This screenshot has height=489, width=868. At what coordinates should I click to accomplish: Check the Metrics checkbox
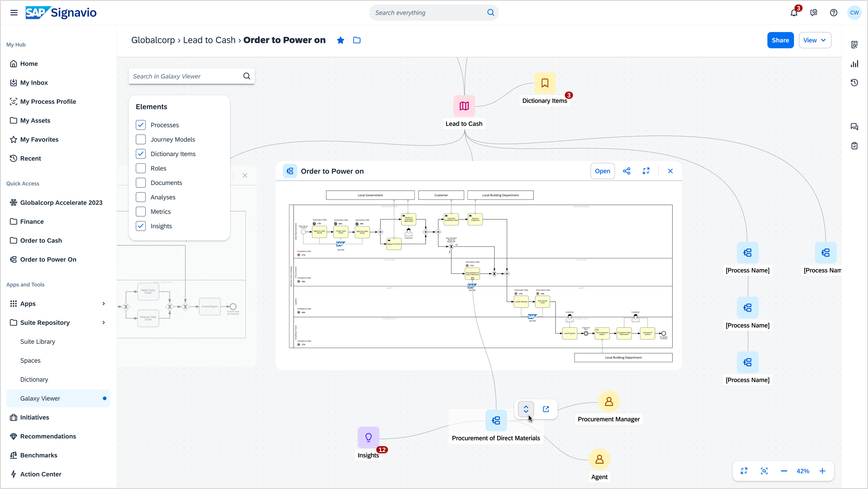point(140,212)
